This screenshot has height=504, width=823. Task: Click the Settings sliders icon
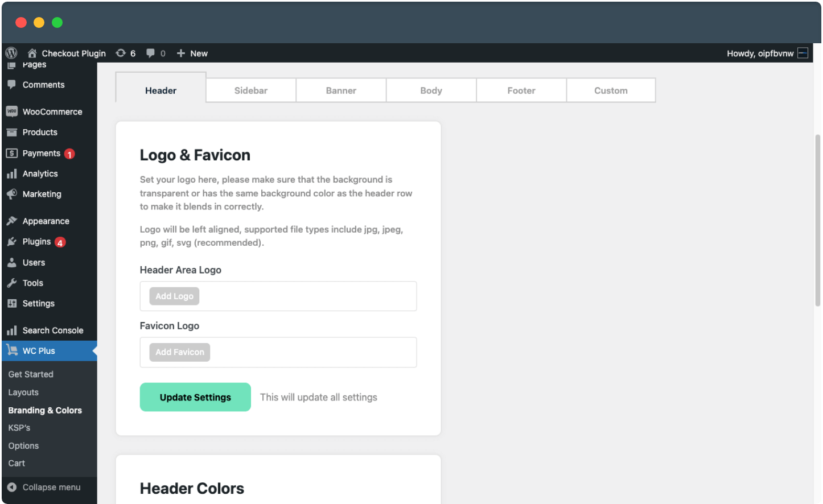click(11, 303)
